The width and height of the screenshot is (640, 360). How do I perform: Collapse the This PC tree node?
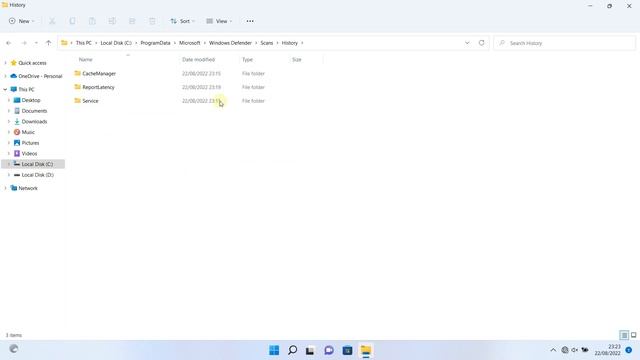tap(5, 89)
